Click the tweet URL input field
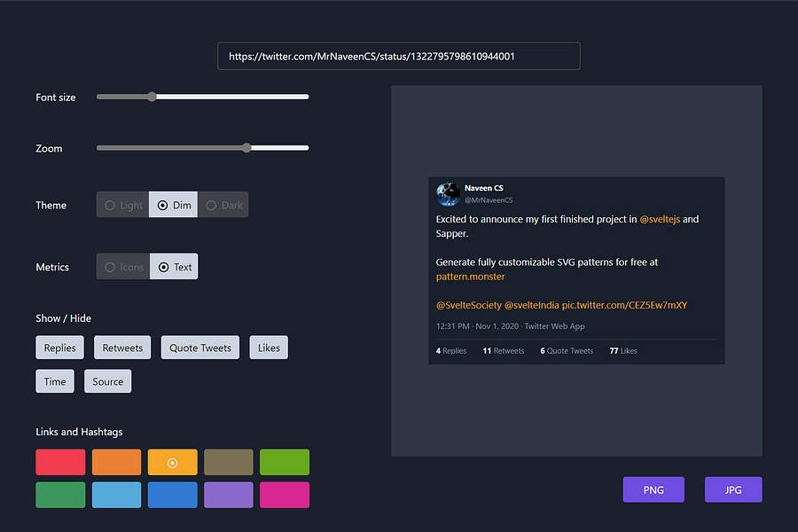This screenshot has width=798, height=532. click(398, 56)
